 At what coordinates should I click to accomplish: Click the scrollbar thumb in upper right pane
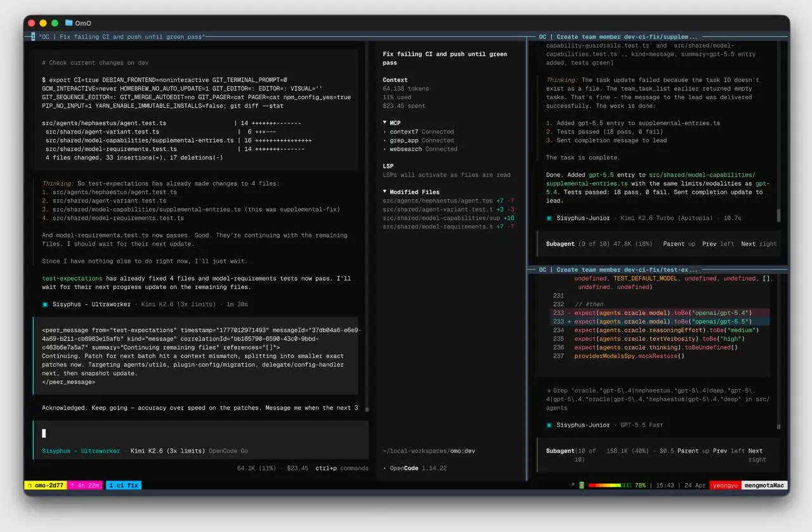pyautogui.click(x=778, y=215)
